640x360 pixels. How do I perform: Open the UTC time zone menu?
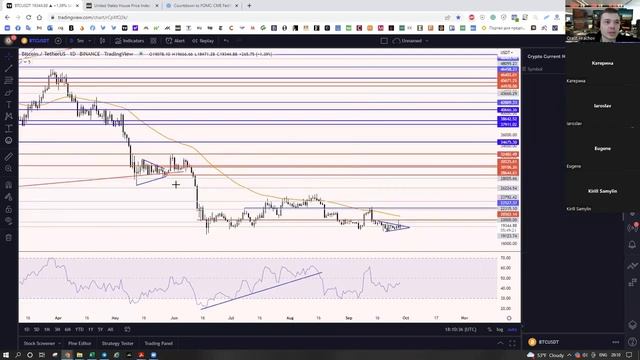pyautogui.click(x=460, y=329)
